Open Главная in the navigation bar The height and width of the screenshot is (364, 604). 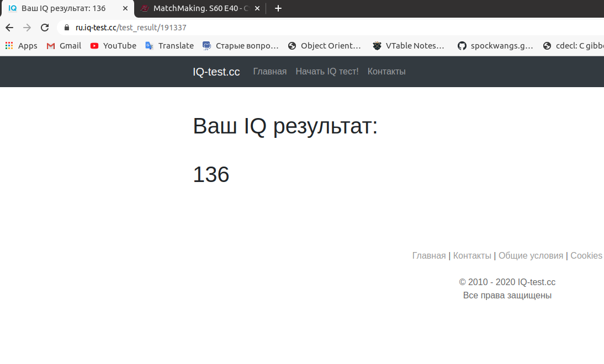click(269, 72)
